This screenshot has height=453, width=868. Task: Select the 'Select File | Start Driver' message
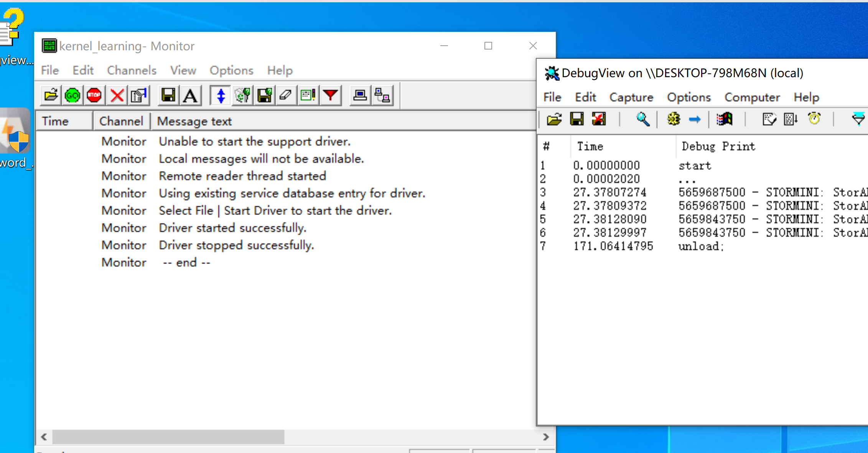coord(286,211)
